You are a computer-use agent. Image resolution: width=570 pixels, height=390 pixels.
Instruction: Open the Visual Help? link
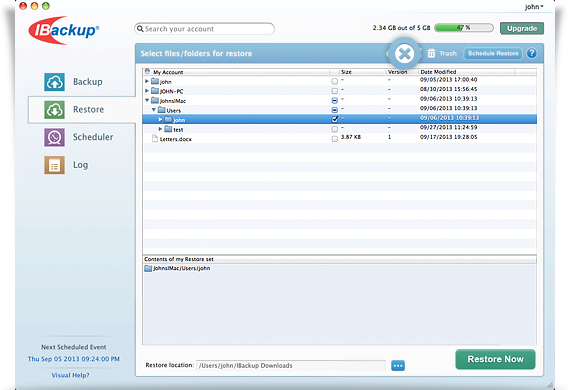tap(70, 375)
